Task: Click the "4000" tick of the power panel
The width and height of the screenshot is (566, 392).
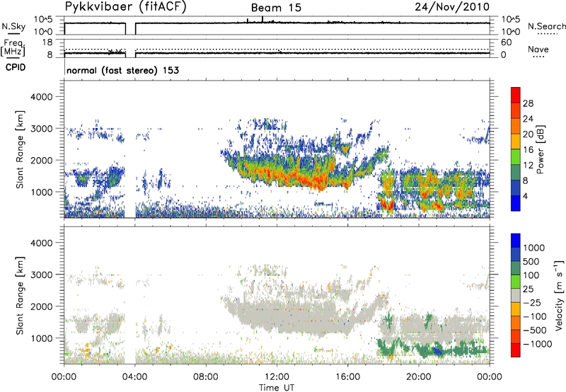Action: click(41, 97)
